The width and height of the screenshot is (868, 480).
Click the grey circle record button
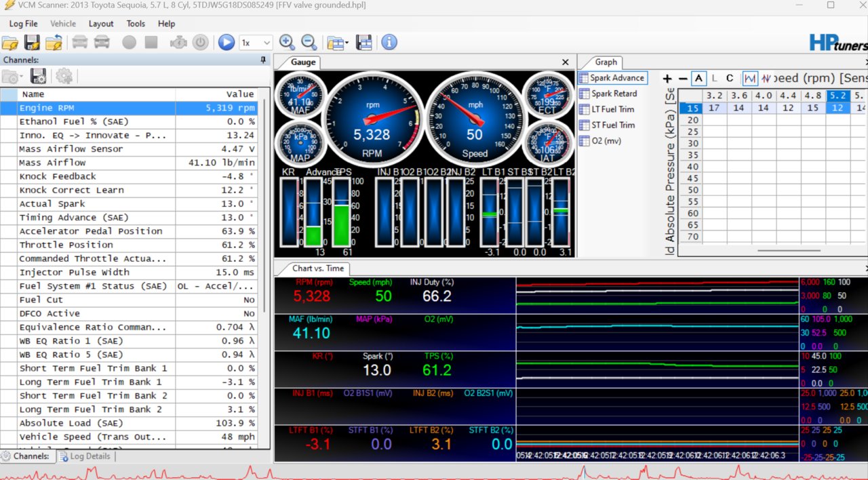tap(129, 42)
